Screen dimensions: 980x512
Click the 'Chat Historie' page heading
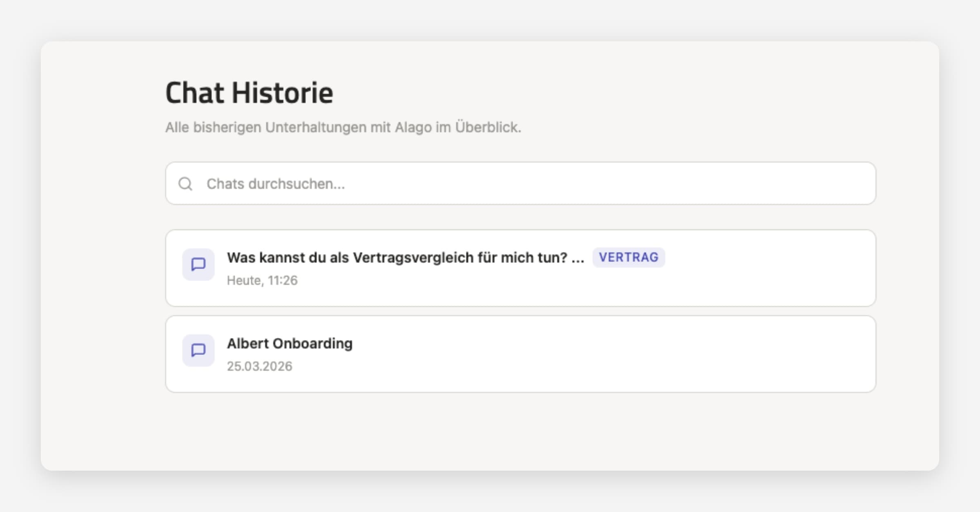pos(249,93)
